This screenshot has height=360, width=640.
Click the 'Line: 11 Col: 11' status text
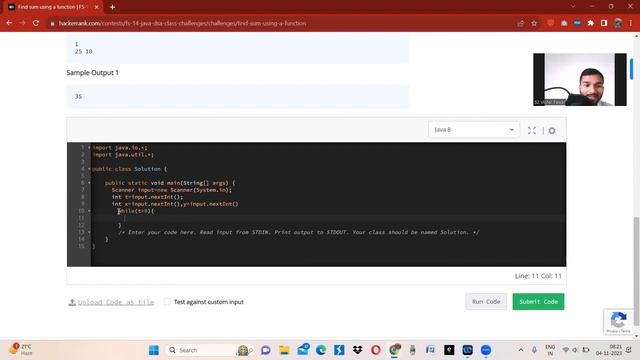[x=538, y=276]
